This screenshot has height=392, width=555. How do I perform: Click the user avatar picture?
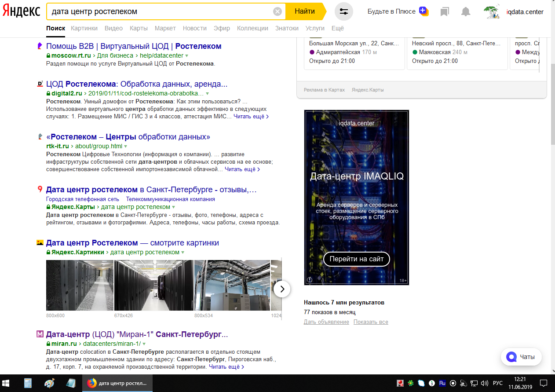click(x=492, y=12)
